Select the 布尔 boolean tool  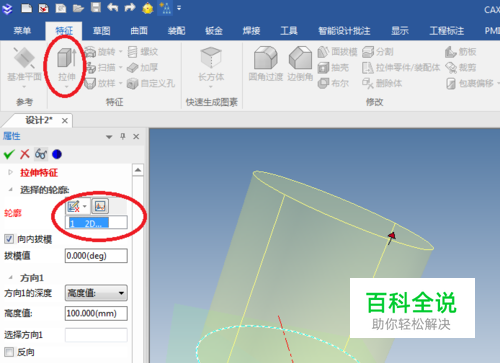(x=333, y=83)
